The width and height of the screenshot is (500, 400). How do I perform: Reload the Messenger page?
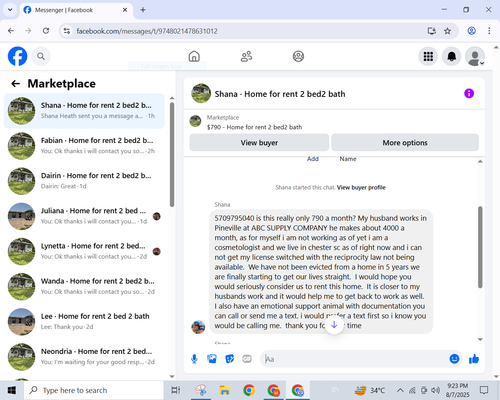46,31
